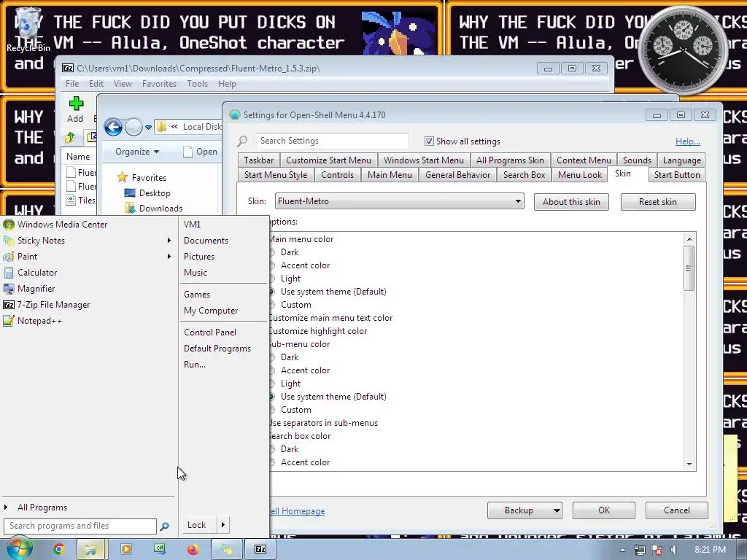The width and height of the screenshot is (747, 560).
Task: Click Add icon in 7-Zip toolbar
Action: [x=75, y=109]
